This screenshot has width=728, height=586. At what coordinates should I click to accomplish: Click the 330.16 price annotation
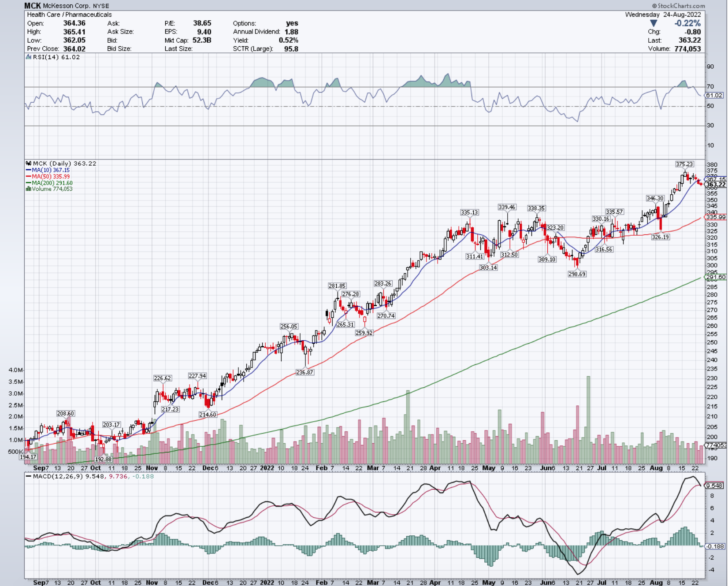tap(601, 219)
